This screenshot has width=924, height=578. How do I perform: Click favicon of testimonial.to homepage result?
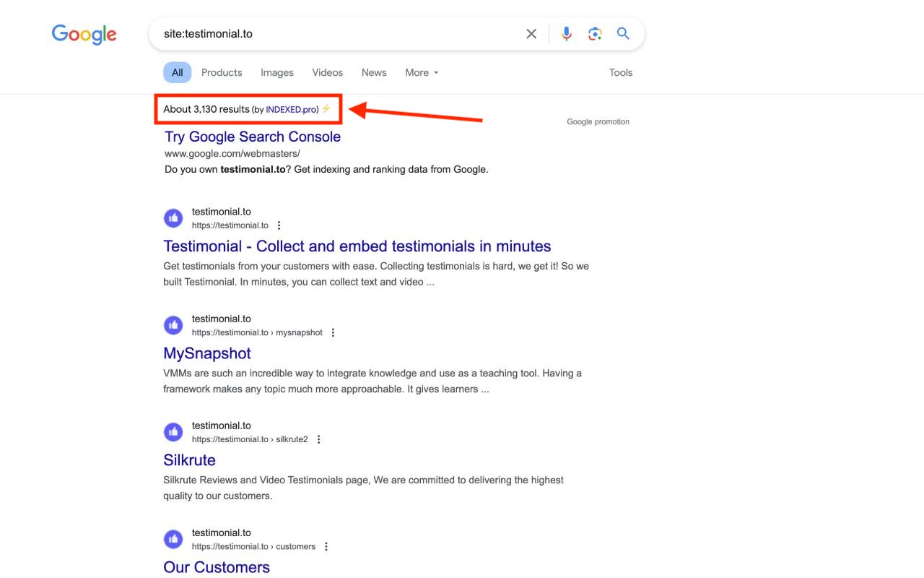pyautogui.click(x=173, y=218)
